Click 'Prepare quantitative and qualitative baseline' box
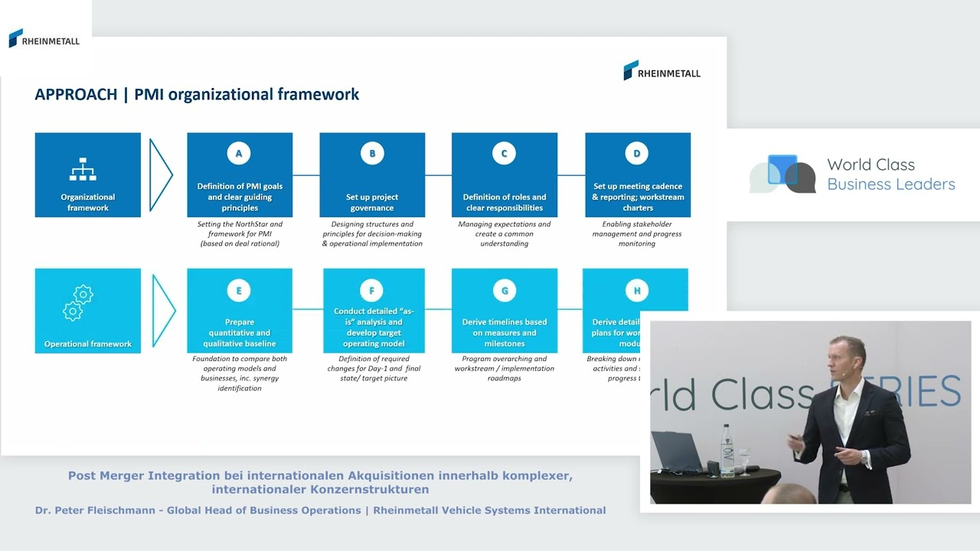 click(x=240, y=311)
